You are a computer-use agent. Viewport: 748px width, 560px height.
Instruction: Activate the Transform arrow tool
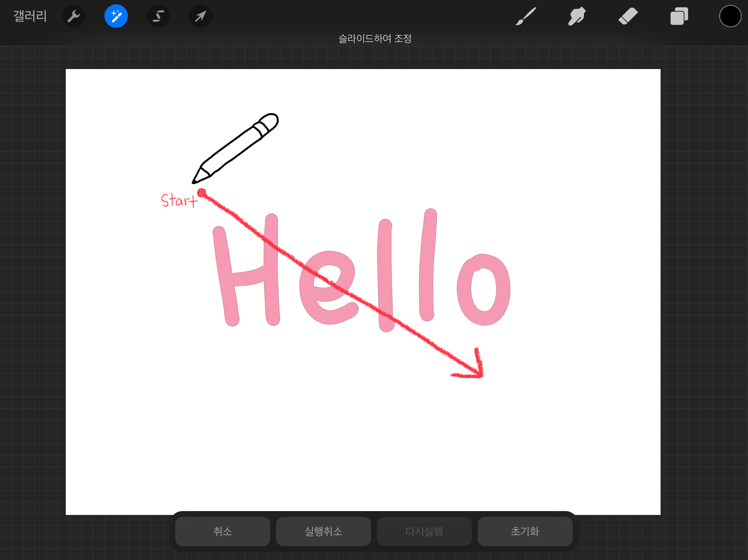(x=201, y=16)
